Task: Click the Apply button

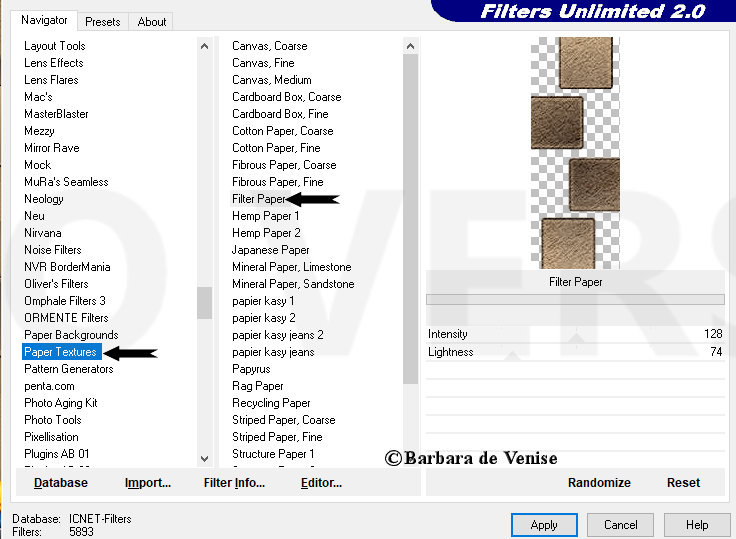Action: 544,524
